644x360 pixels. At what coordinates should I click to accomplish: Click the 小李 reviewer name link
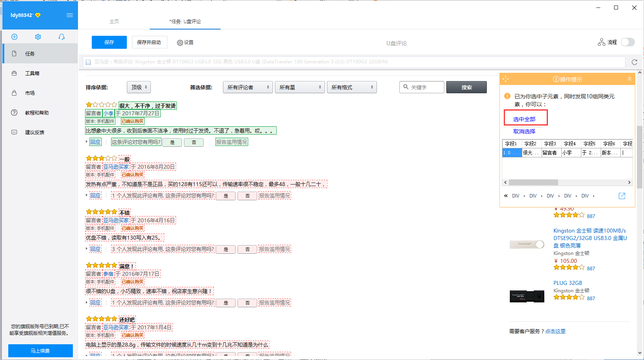[x=108, y=113]
